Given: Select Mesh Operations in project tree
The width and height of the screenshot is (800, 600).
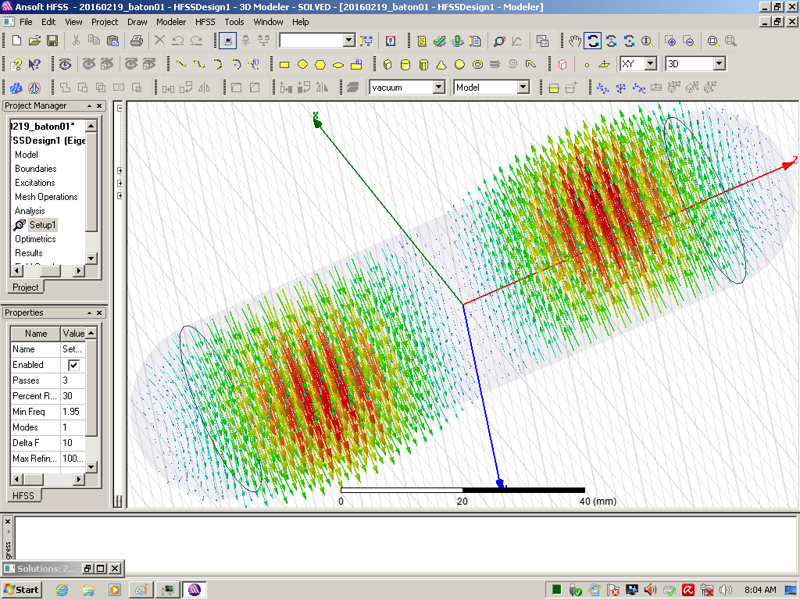Looking at the screenshot, I should click(x=46, y=197).
